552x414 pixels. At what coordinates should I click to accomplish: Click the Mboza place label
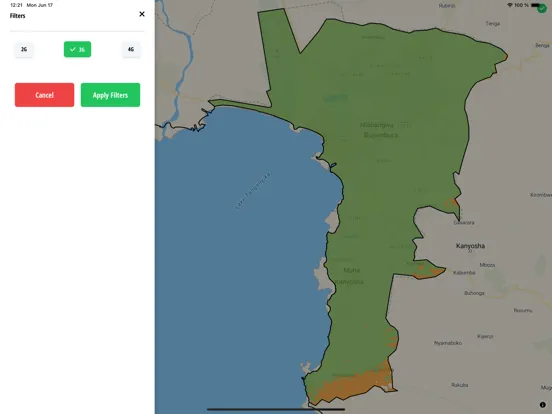coord(487,265)
